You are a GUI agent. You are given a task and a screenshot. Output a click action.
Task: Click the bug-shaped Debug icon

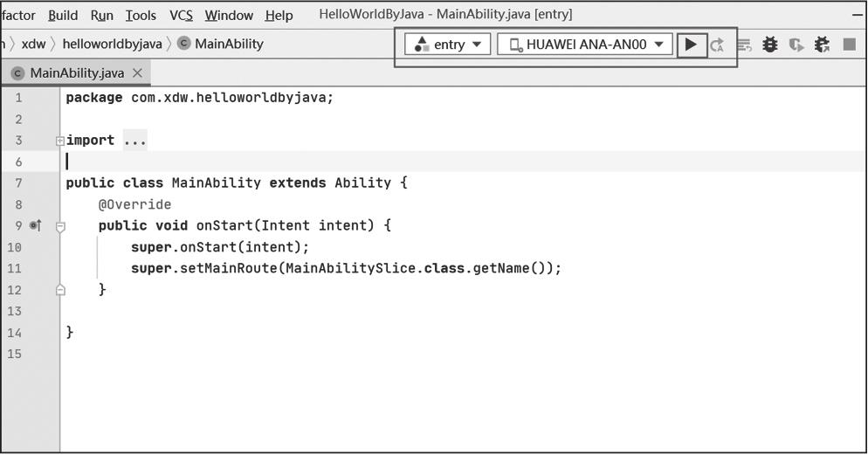point(770,45)
